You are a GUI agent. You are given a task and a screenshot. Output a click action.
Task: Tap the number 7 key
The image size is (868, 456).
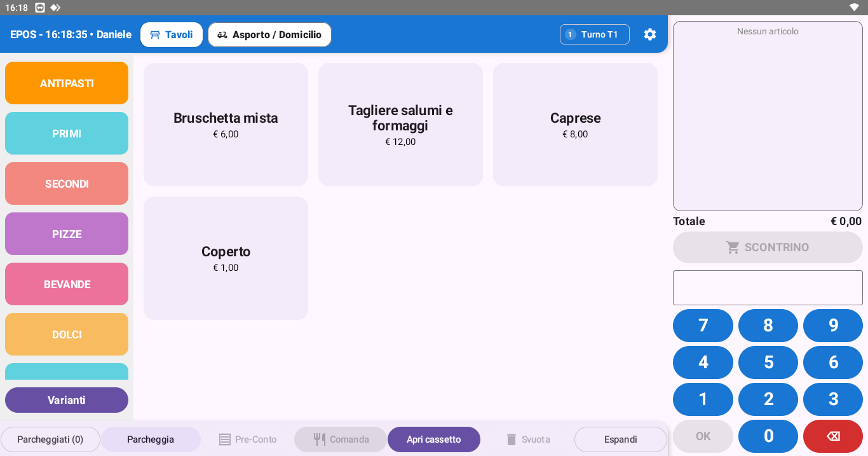click(x=703, y=326)
